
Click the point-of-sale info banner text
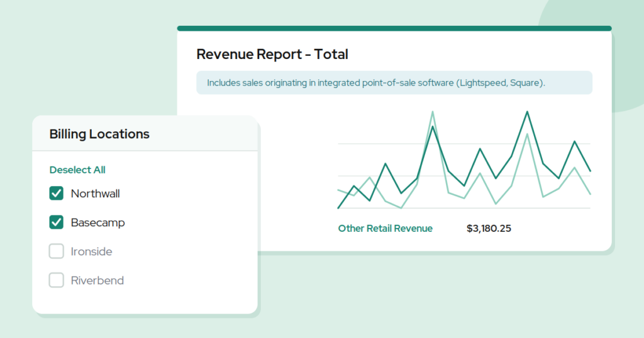click(x=376, y=83)
